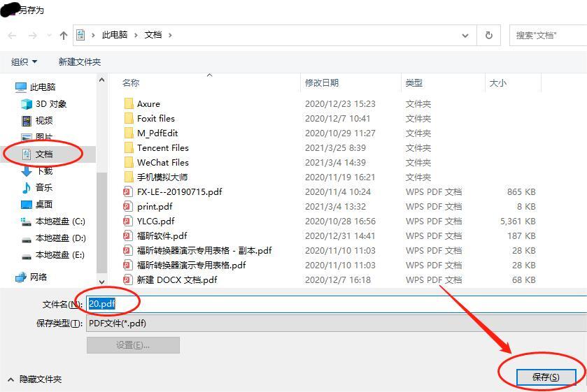
Task: Select the M_PdfEdit folder icon
Action: 129,133
